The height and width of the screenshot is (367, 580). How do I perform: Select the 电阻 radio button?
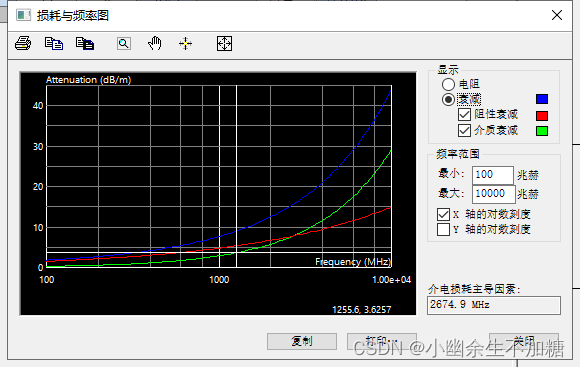click(448, 84)
